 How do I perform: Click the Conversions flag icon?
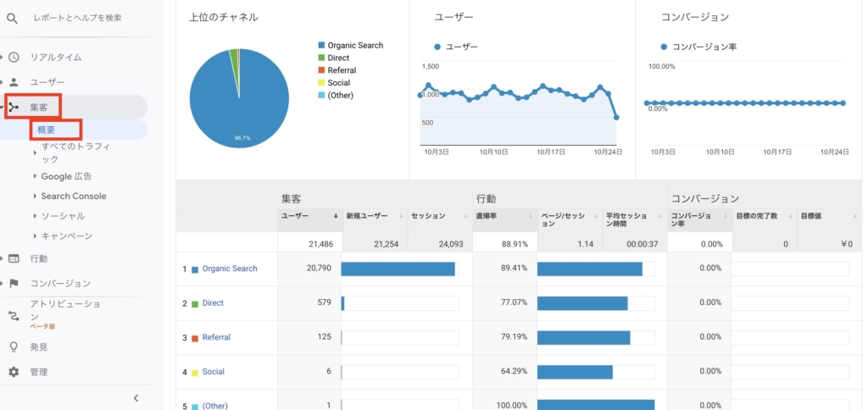click(14, 283)
